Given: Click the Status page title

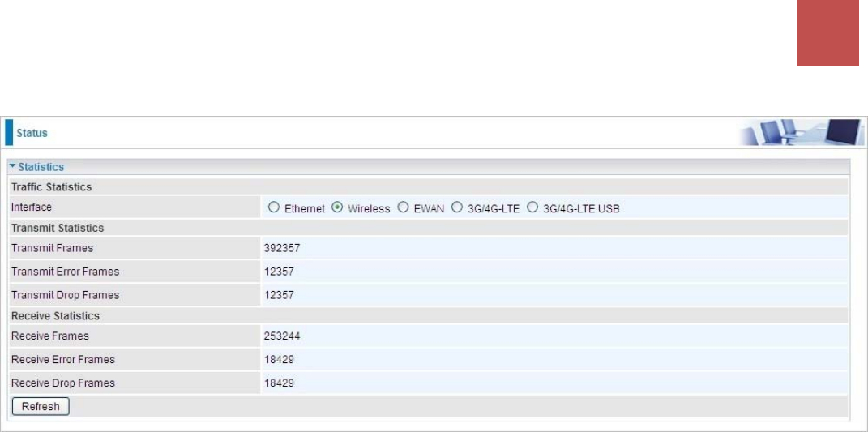Looking at the screenshot, I should coord(32,134).
